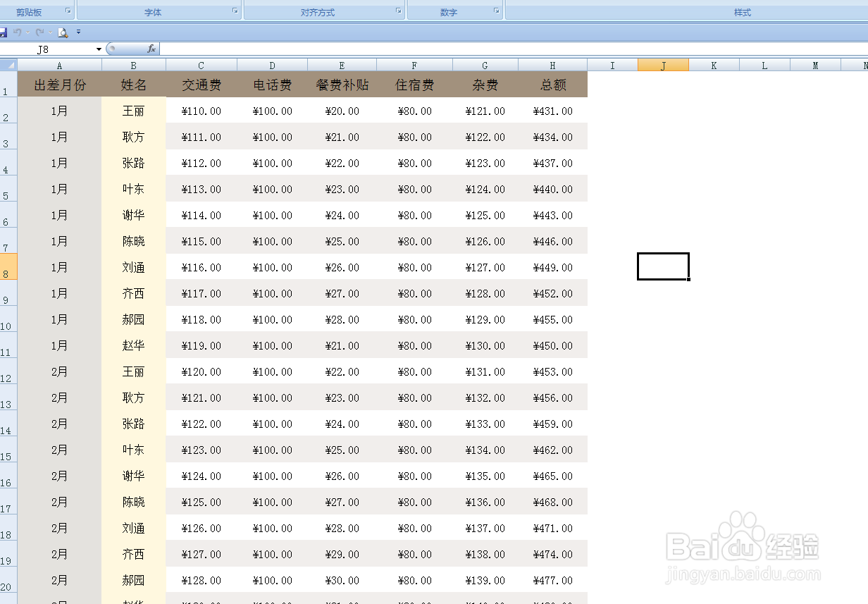Select the cell with ¥116.00

pyautogui.click(x=201, y=267)
